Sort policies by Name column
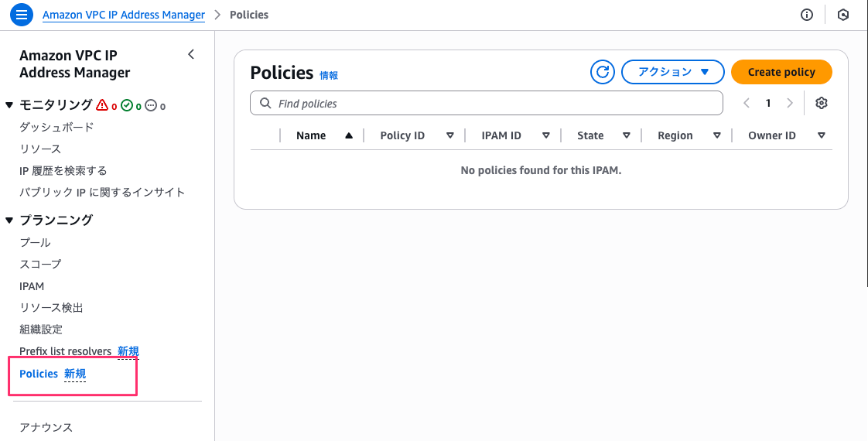868x441 pixels. click(323, 135)
